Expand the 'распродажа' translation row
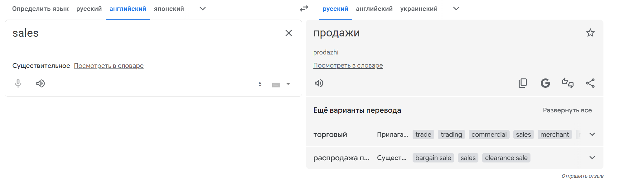This screenshot has height=188, width=644. (x=592, y=158)
